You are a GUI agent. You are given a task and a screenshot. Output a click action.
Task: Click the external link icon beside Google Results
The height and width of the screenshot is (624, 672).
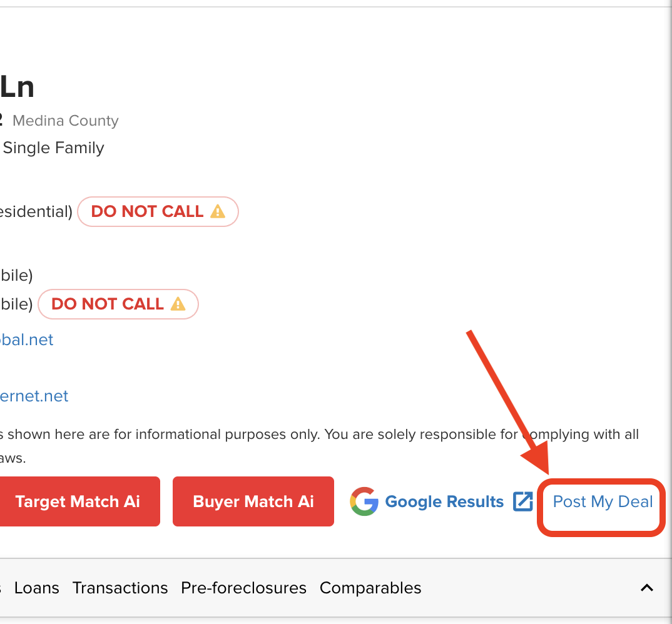(522, 501)
